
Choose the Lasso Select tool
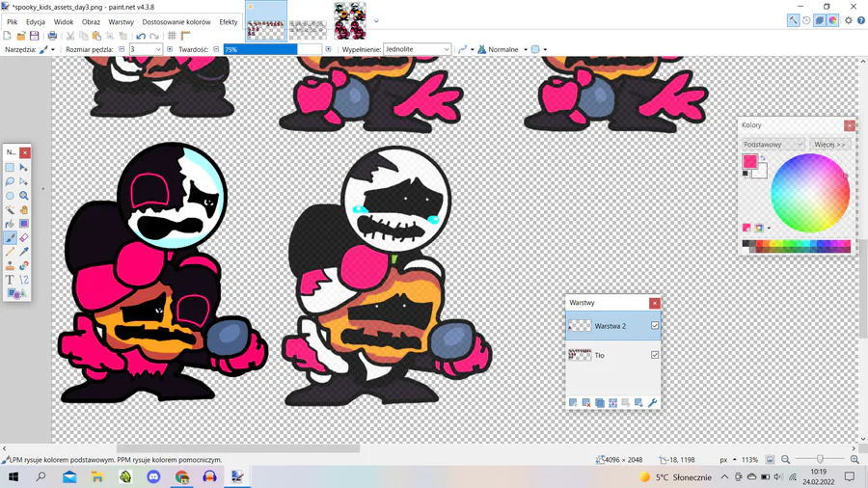(10, 181)
